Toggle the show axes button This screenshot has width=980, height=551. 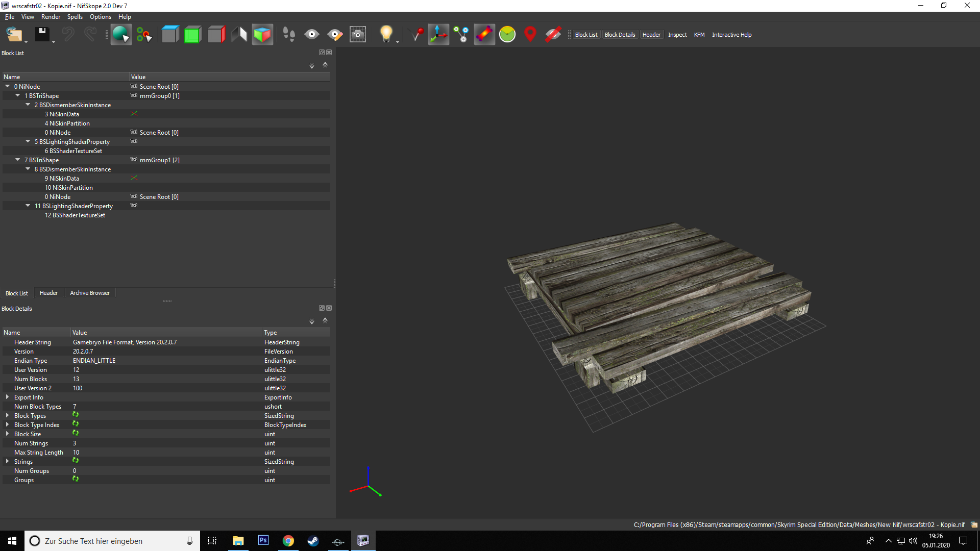tap(438, 35)
